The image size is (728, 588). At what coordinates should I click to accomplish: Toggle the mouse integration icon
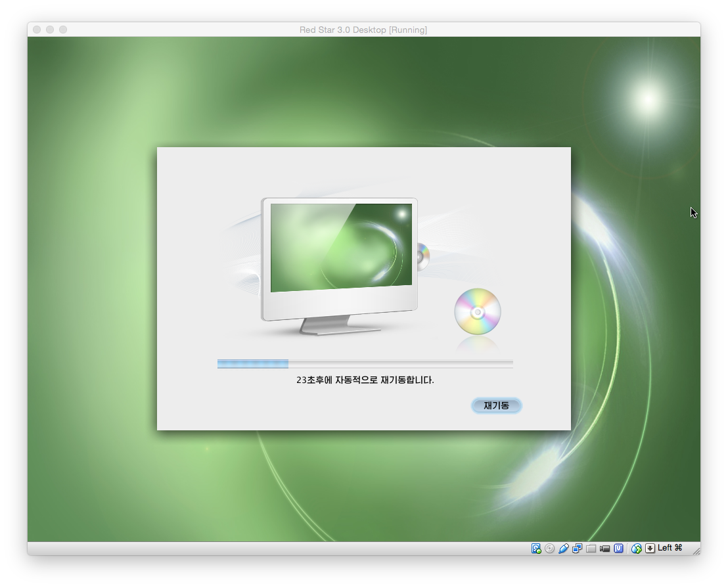coord(636,549)
